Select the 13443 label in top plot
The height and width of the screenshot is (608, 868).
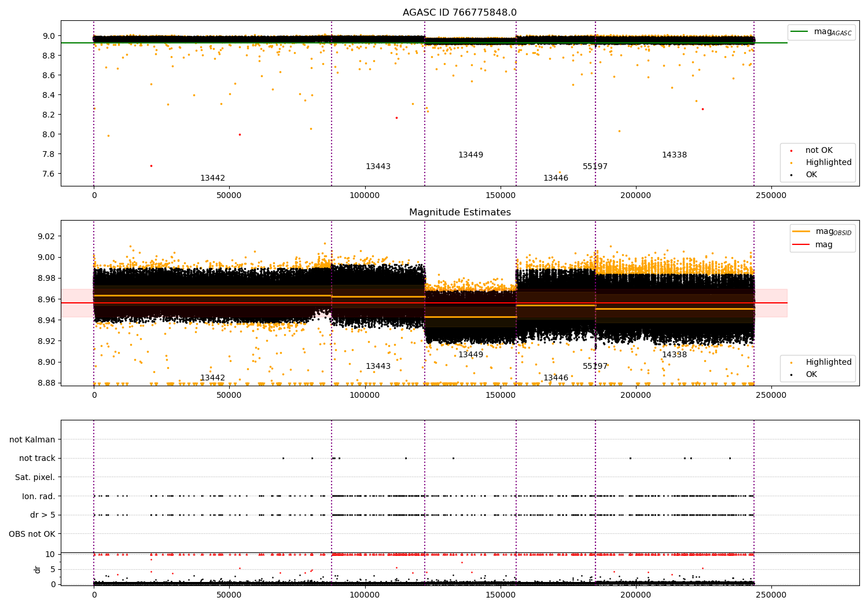(x=378, y=167)
